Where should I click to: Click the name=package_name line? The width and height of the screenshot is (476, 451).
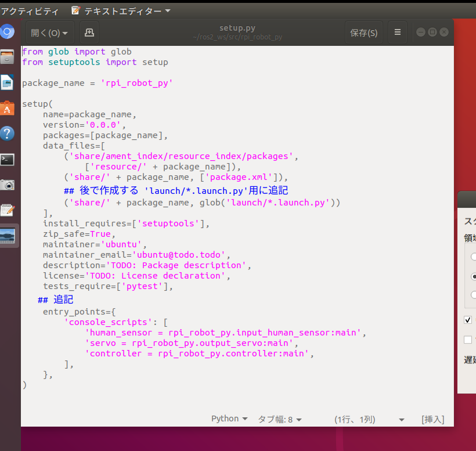[x=89, y=114]
